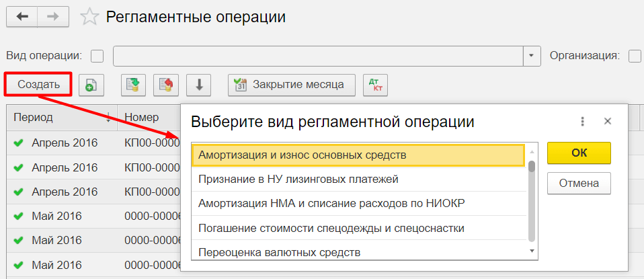
Task: Enable the Вид операции filter checkbox
Action: pos(97,56)
